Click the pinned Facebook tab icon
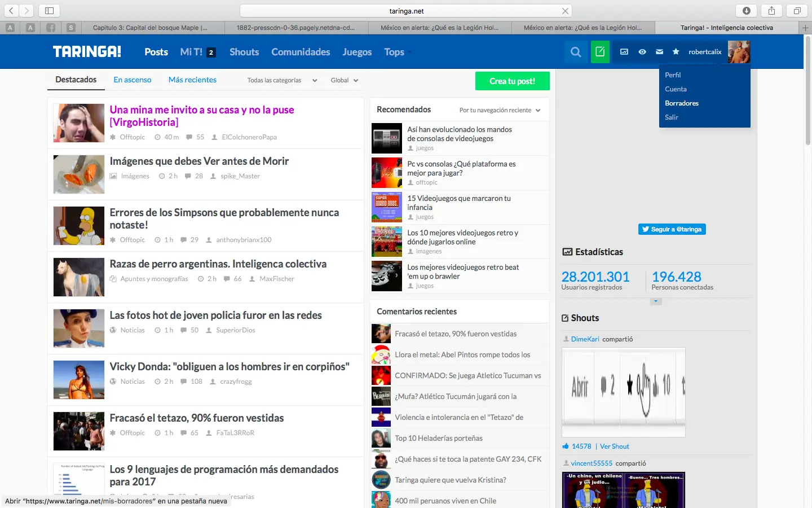The width and height of the screenshot is (812, 508). coord(51,28)
